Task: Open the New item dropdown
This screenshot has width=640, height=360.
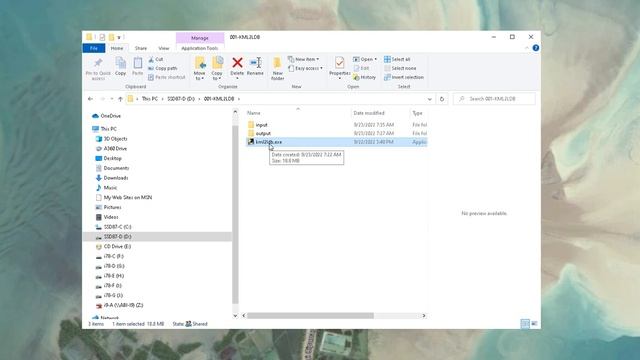Action: [304, 59]
